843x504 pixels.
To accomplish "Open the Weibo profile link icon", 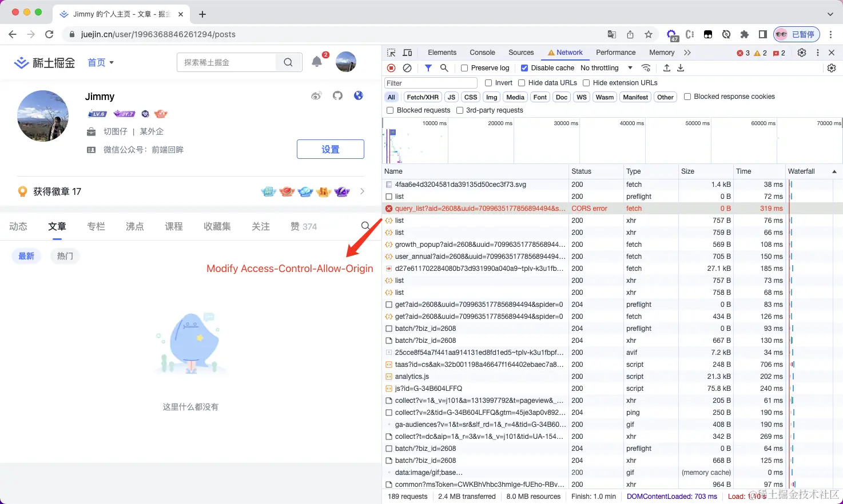I will coord(316,95).
